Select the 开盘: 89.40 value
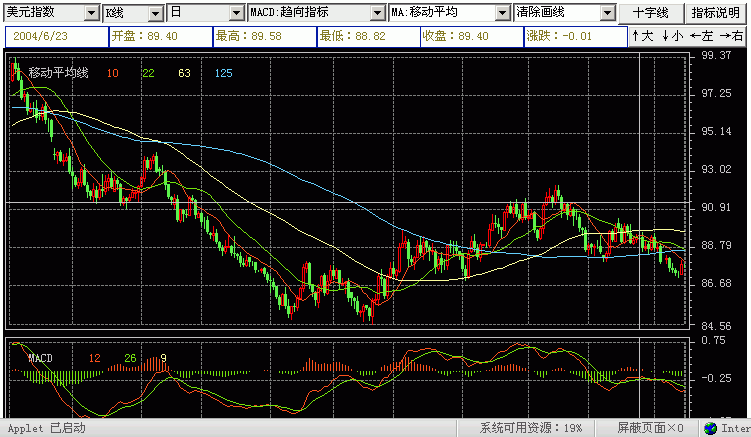Image resolution: width=751 pixels, height=437 pixels. 161,36
